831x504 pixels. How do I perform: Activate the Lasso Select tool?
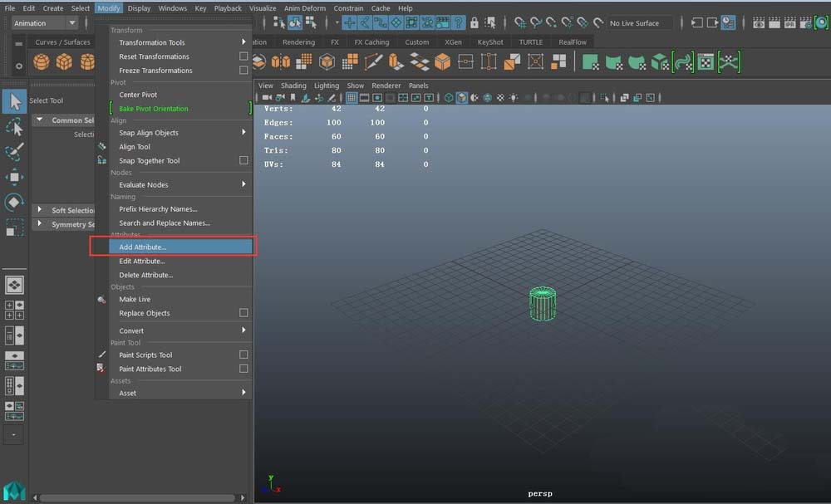click(14, 126)
